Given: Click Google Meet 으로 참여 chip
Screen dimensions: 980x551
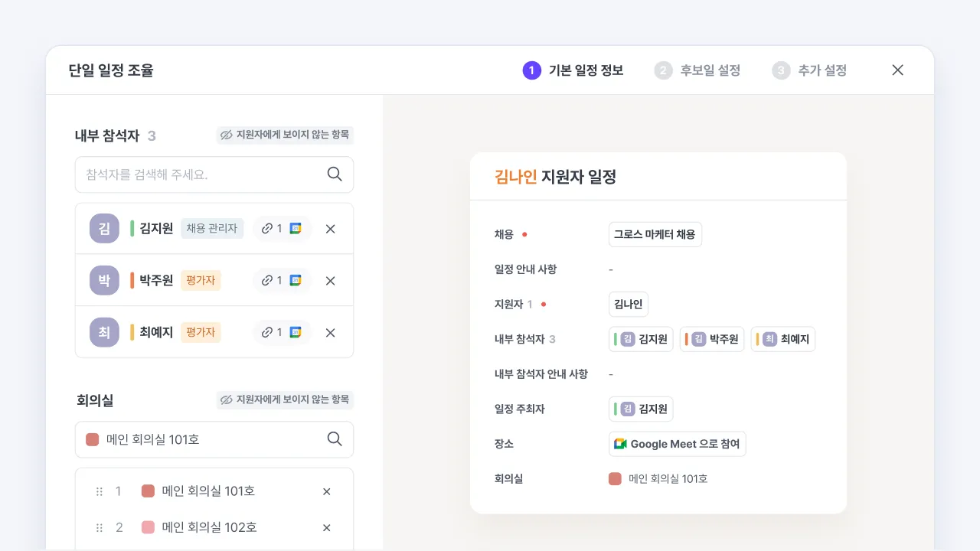Looking at the screenshot, I should click(678, 444).
